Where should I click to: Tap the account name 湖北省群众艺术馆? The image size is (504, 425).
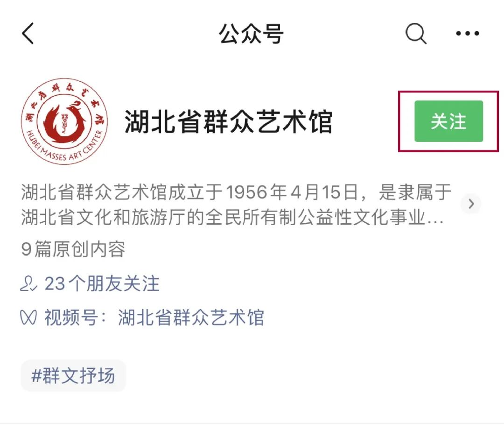coord(229,121)
